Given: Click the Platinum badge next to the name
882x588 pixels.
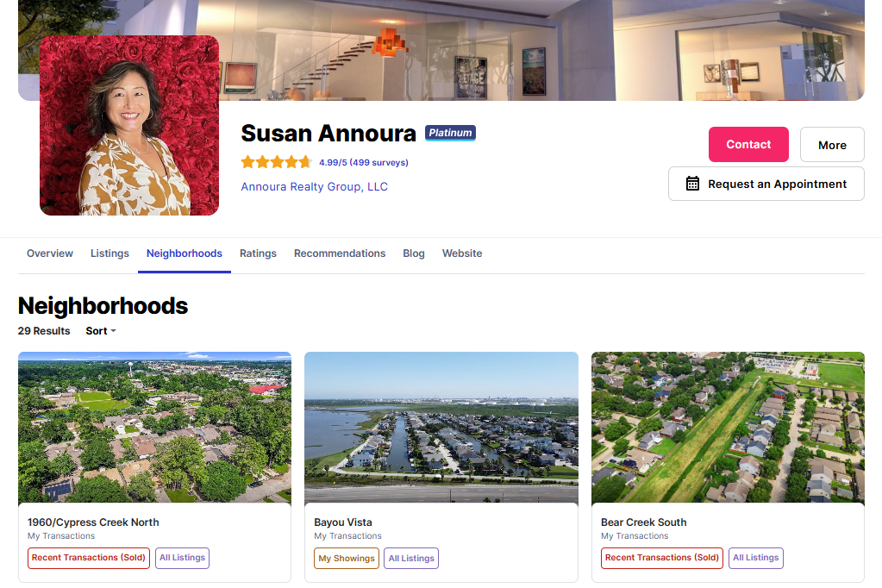Looking at the screenshot, I should coord(450,133).
